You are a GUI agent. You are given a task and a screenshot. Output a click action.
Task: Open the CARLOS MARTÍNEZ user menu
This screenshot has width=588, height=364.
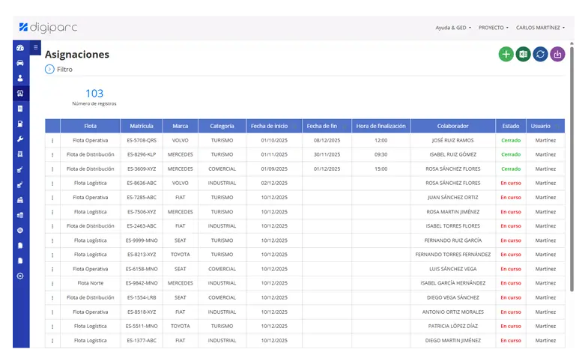(540, 28)
